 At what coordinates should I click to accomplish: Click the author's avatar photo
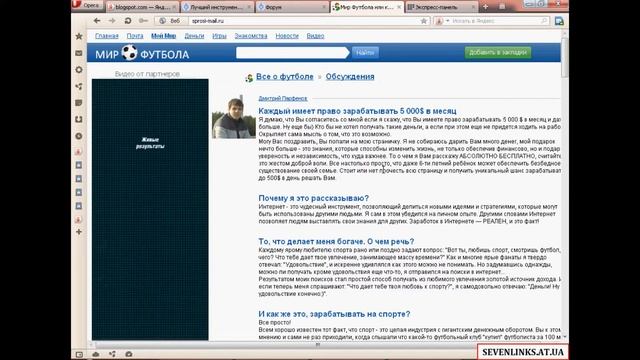pyautogui.click(x=233, y=117)
